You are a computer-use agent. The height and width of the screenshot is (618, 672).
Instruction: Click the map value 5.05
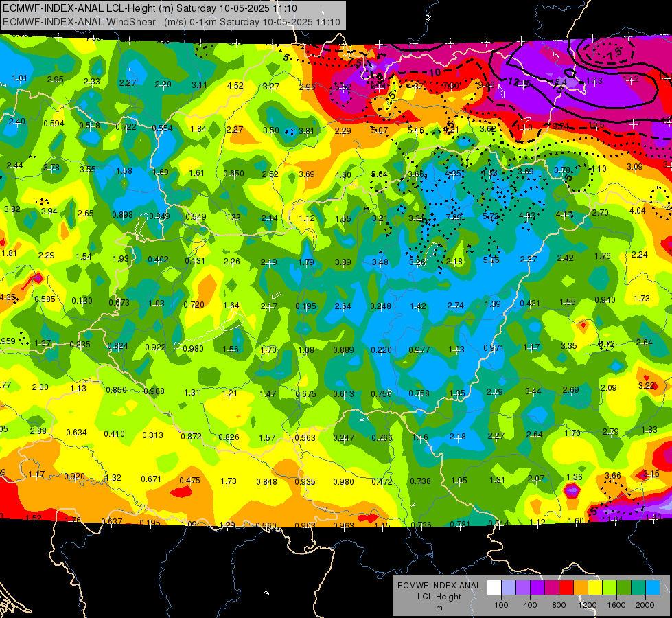click(x=491, y=260)
